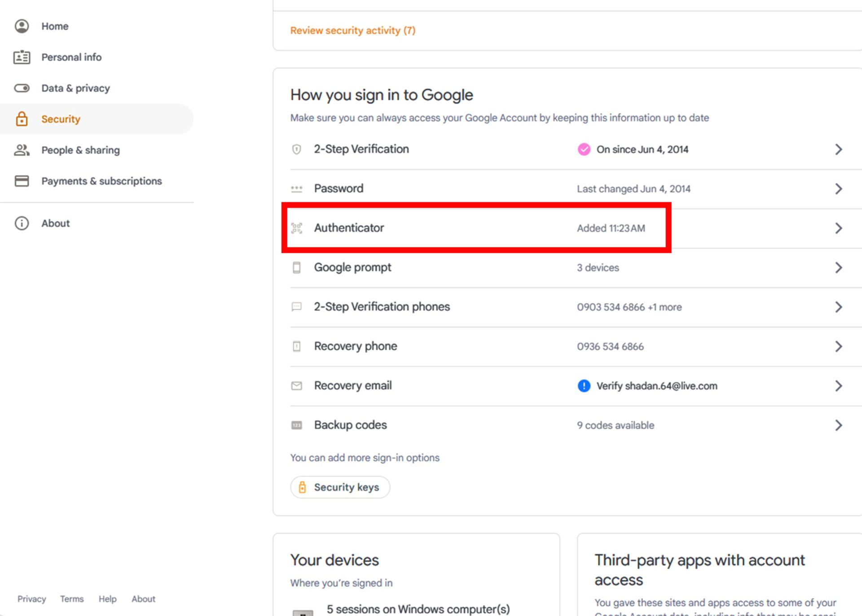Open the Recovery email row chevron
862x616 pixels.
click(838, 386)
